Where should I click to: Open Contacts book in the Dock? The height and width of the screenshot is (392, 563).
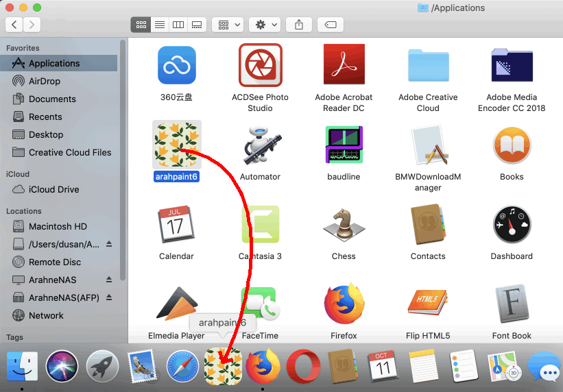pyautogui.click(x=343, y=367)
